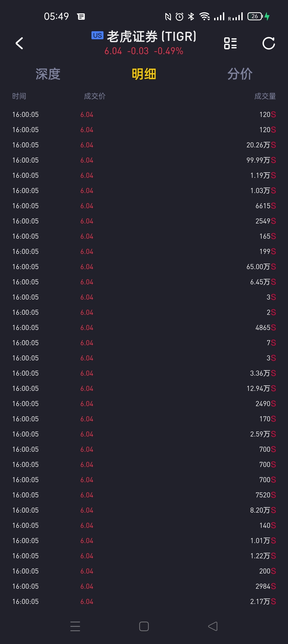Select the 明细 tab
This screenshot has height=644, width=288.
[x=144, y=74]
